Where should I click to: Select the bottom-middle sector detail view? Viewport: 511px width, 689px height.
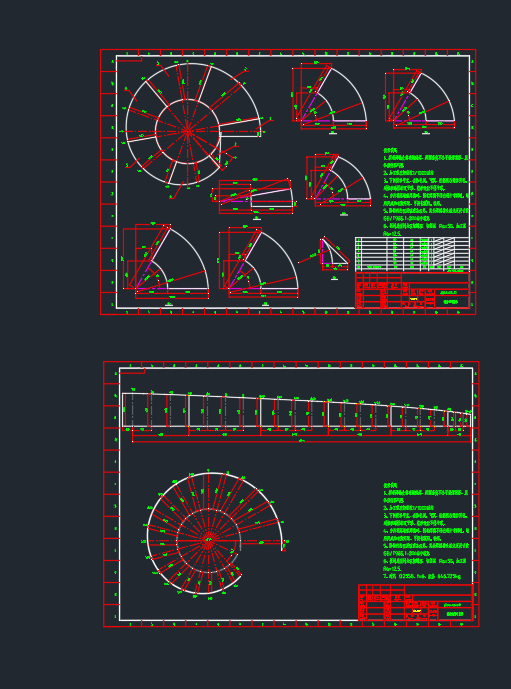point(258,264)
